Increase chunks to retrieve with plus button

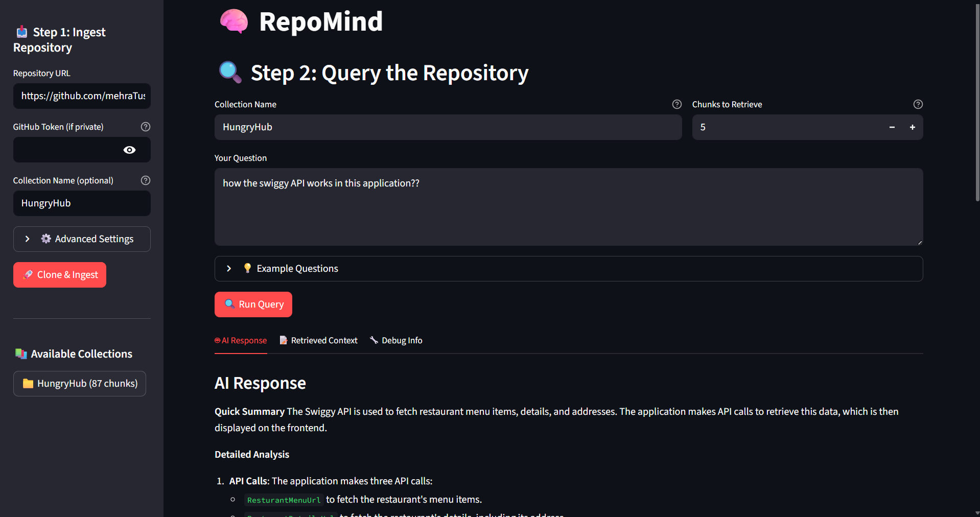912,127
